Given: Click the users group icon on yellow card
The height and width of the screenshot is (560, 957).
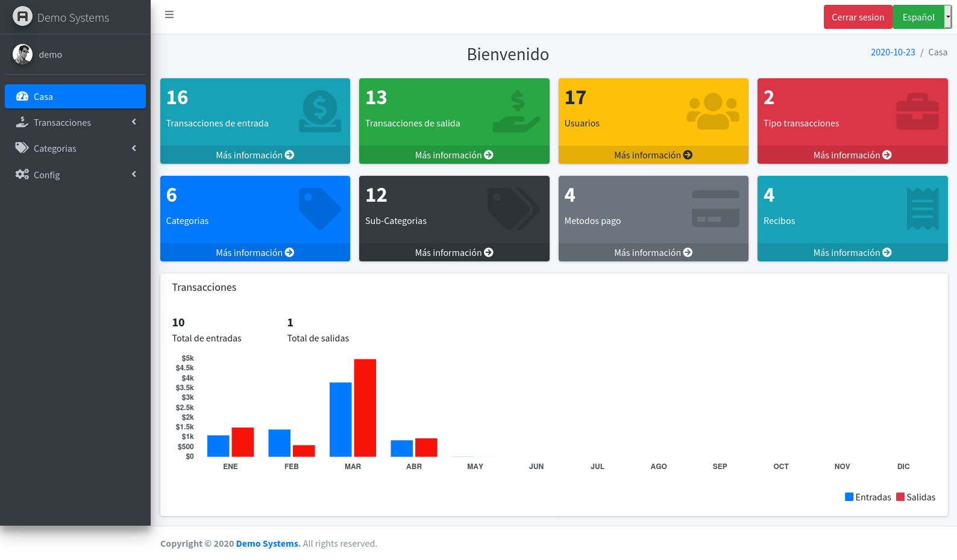Looking at the screenshot, I should point(713,111).
